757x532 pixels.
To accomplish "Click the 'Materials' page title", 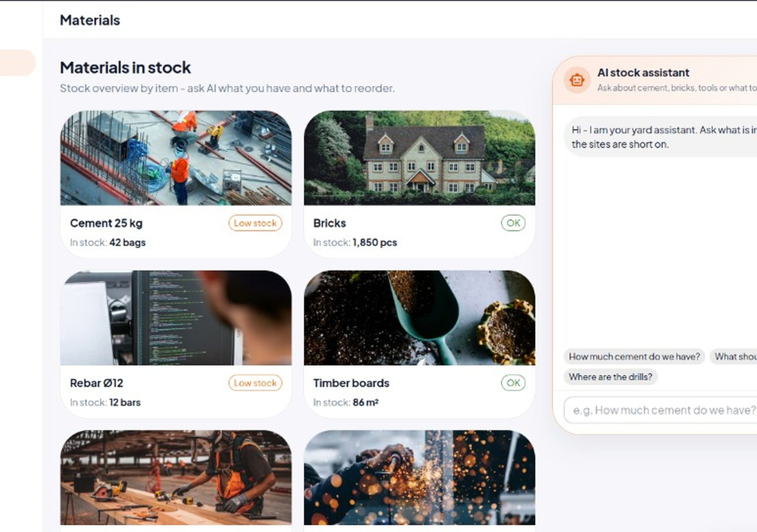I will click(x=90, y=20).
